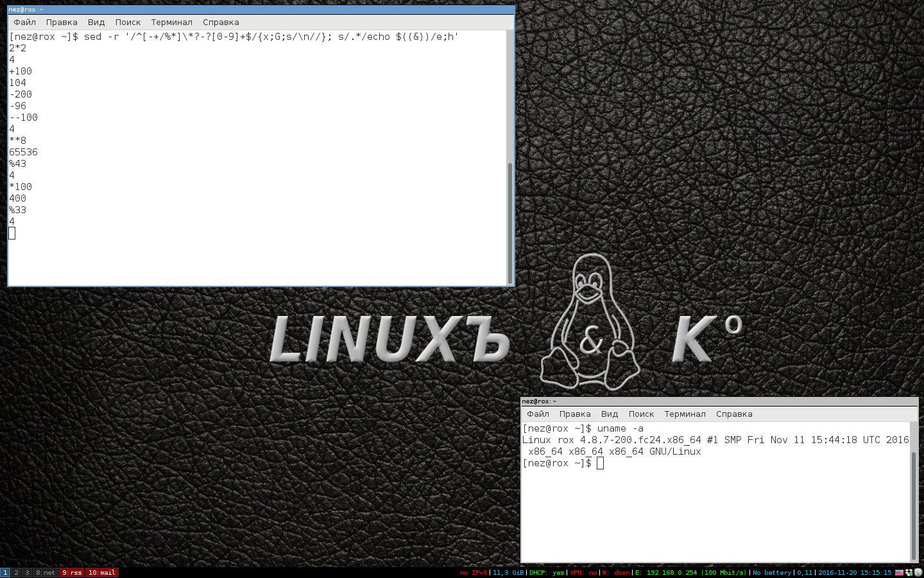The width and height of the screenshot is (924, 578).
Task: Open Файл menu in the uname terminal
Action: tap(538, 414)
